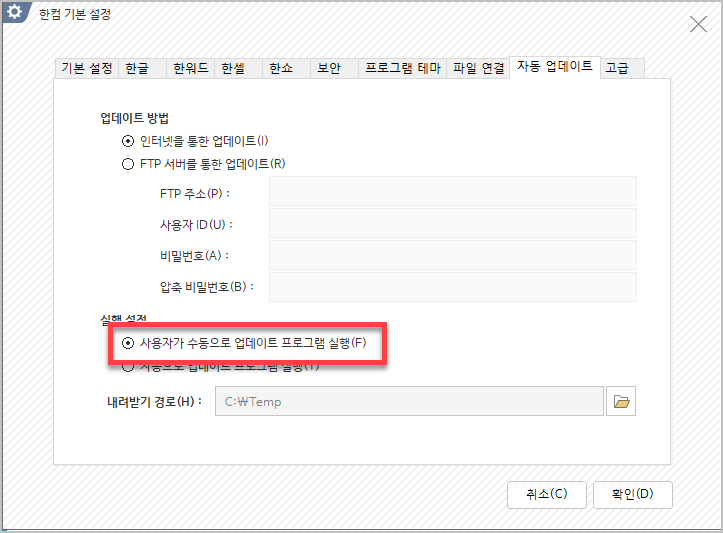This screenshot has height=533, width=723.
Task: Select the 자동 업데이트 tab
Action: pyautogui.click(x=555, y=67)
